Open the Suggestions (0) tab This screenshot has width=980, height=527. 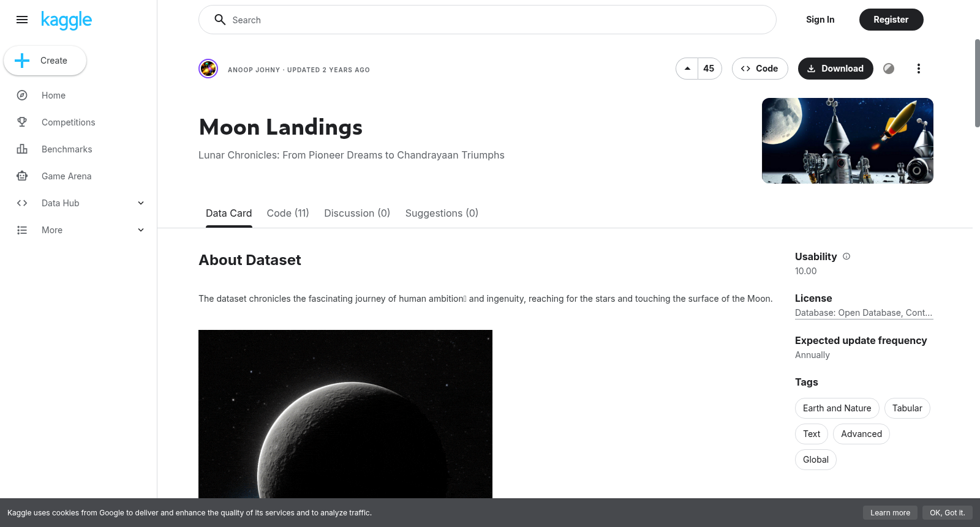(442, 213)
